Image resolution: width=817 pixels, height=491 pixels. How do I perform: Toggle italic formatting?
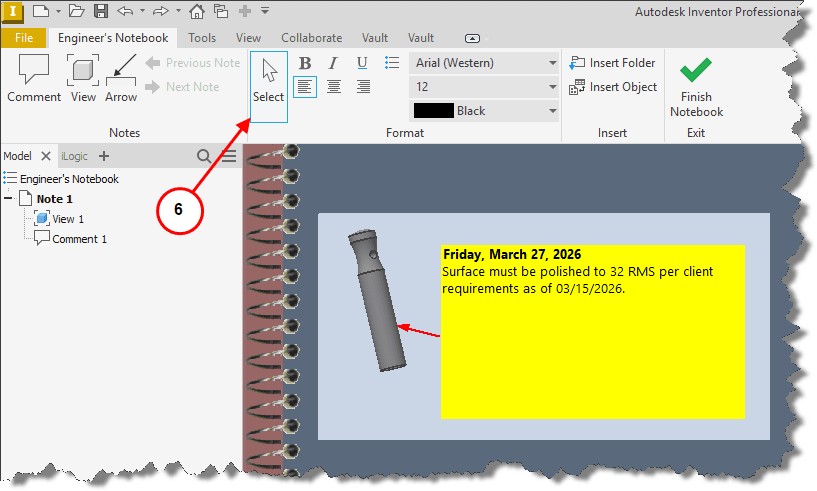pos(333,63)
